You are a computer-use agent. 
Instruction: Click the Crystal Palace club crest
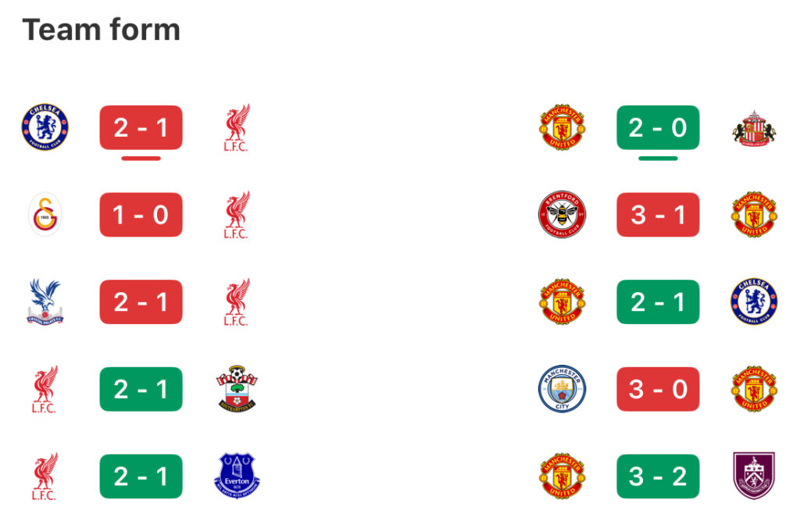tap(45, 302)
